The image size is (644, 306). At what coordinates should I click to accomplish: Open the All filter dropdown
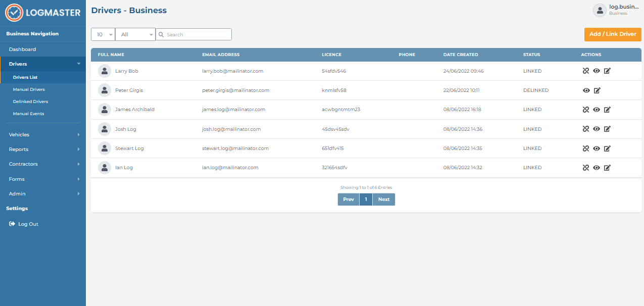pos(135,34)
